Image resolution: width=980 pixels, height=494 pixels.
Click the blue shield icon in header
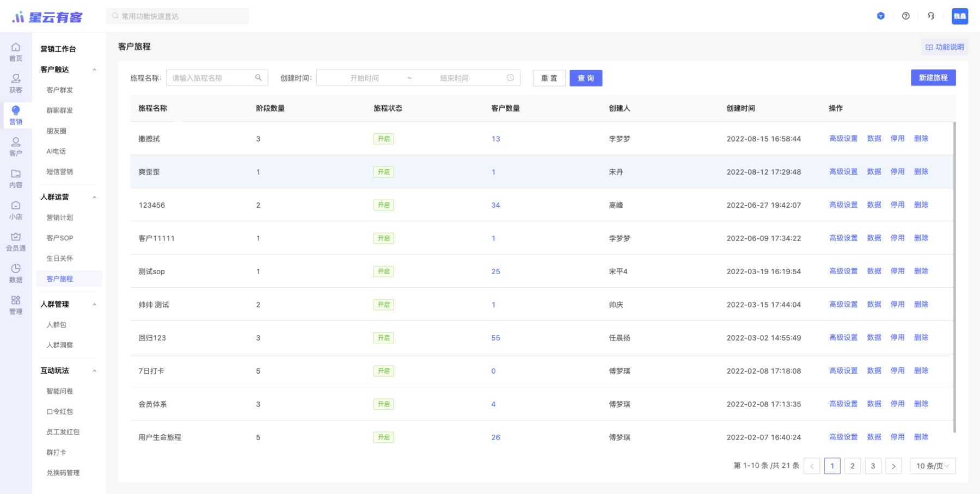click(881, 16)
